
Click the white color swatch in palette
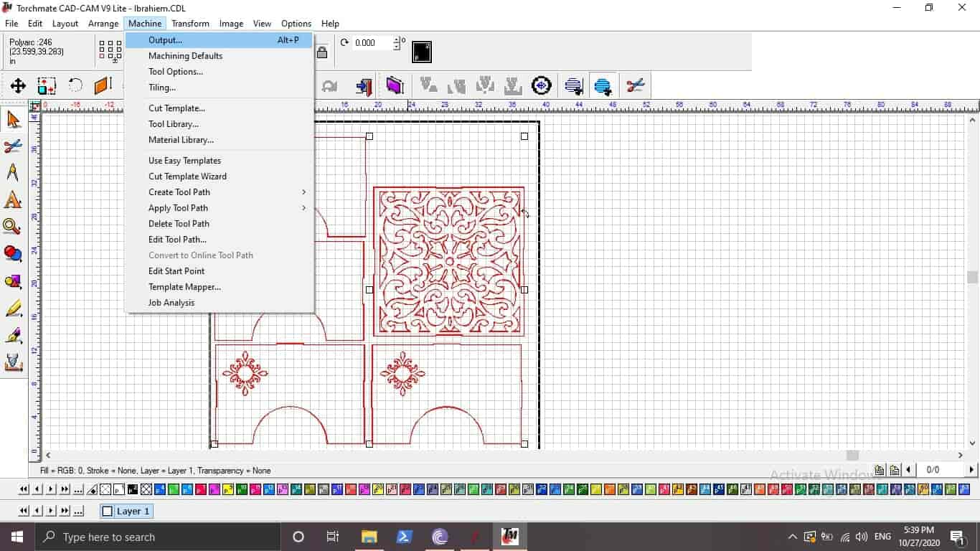tap(119, 489)
